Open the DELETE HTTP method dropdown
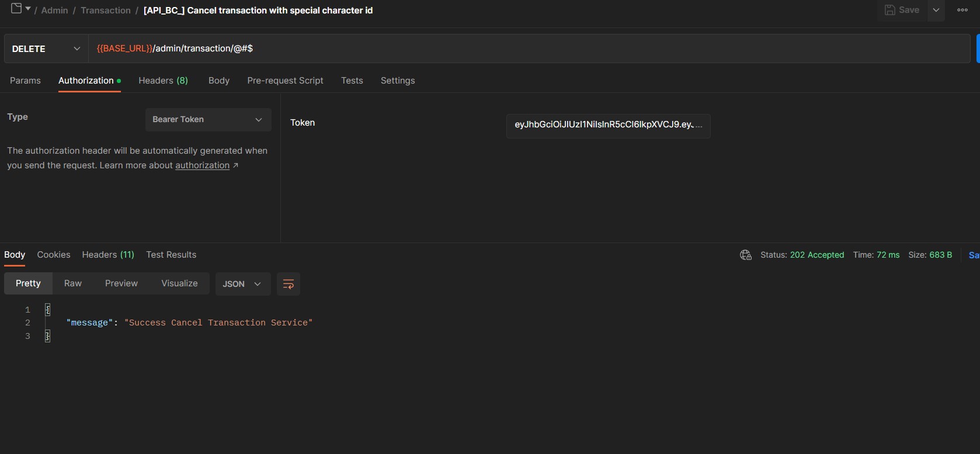The width and height of the screenshot is (980, 454). (x=46, y=49)
